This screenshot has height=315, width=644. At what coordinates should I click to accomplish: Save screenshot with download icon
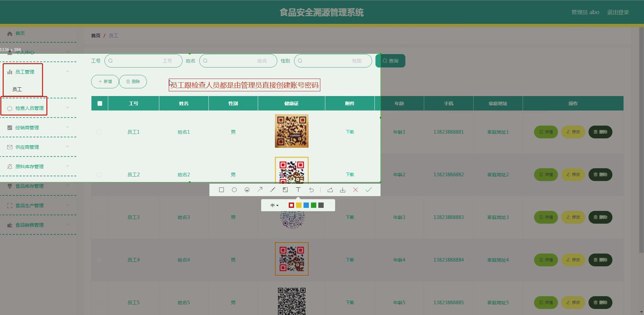click(x=343, y=190)
